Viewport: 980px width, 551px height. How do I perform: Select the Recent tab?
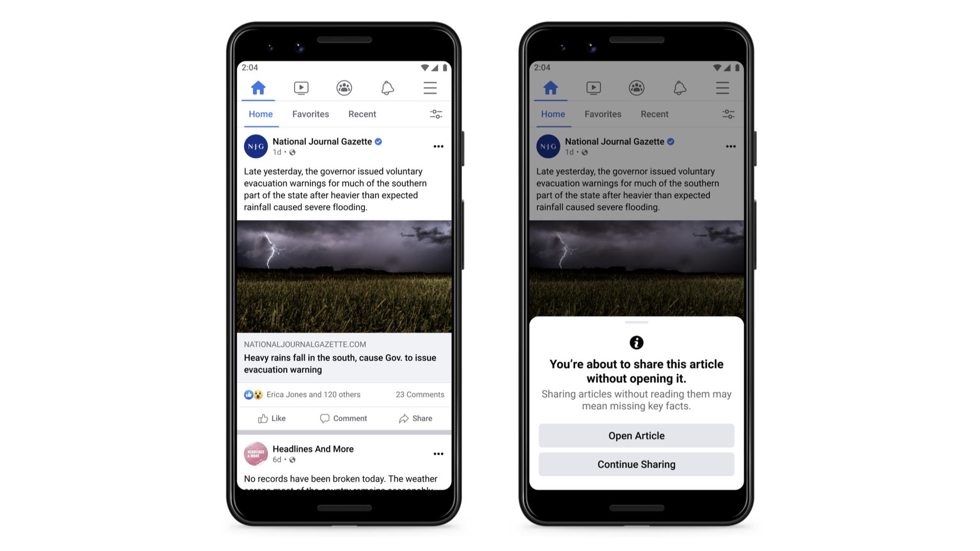[x=361, y=114]
